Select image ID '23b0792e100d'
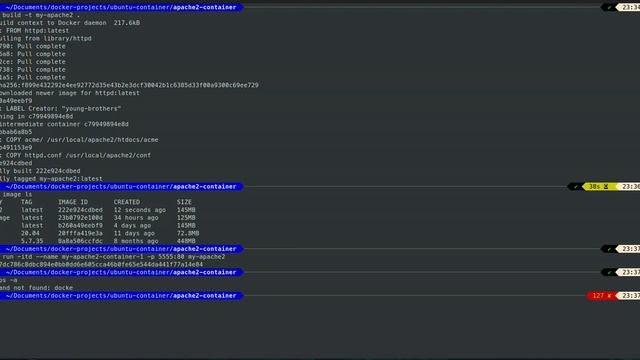Image resolution: width=640 pixels, height=360 pixels. [80, 218]
